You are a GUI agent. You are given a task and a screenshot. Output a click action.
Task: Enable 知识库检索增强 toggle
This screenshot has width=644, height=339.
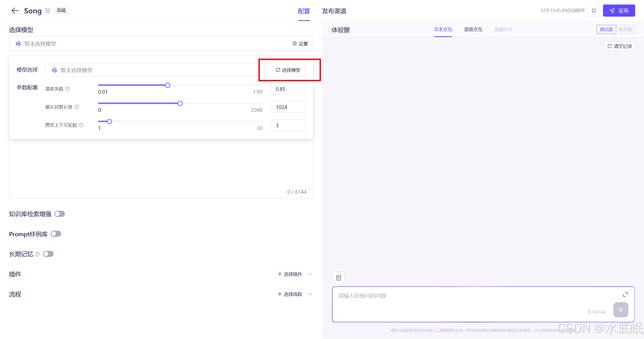coord(60,214)
